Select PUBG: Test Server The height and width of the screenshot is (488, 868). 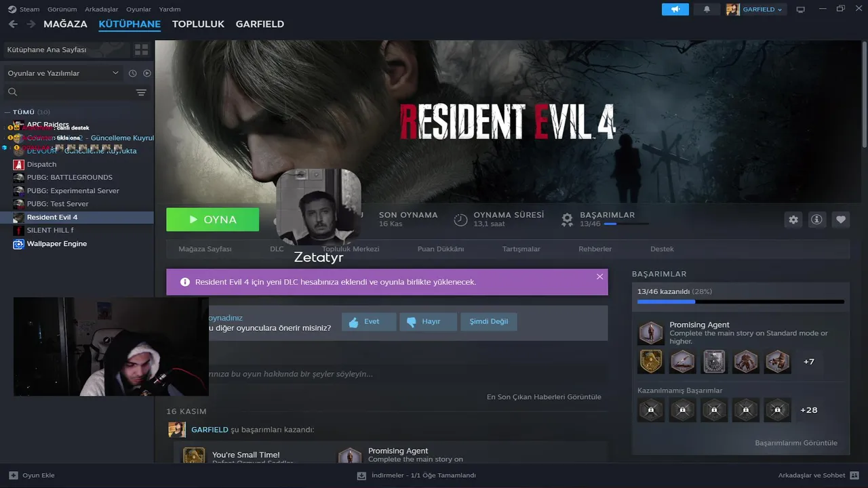pyautogui.click(x=77, y=204)
